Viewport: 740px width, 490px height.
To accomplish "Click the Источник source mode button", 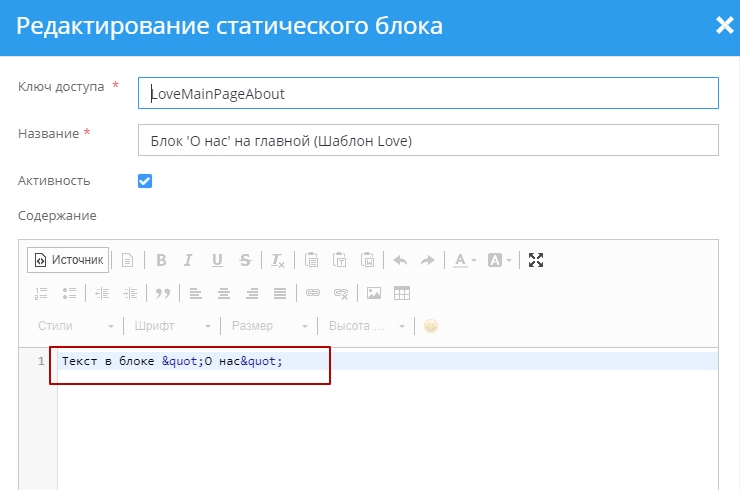I will 68,260.
